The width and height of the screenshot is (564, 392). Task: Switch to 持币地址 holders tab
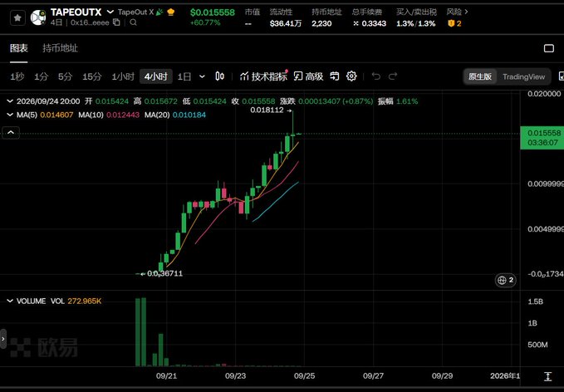[60, 48]
